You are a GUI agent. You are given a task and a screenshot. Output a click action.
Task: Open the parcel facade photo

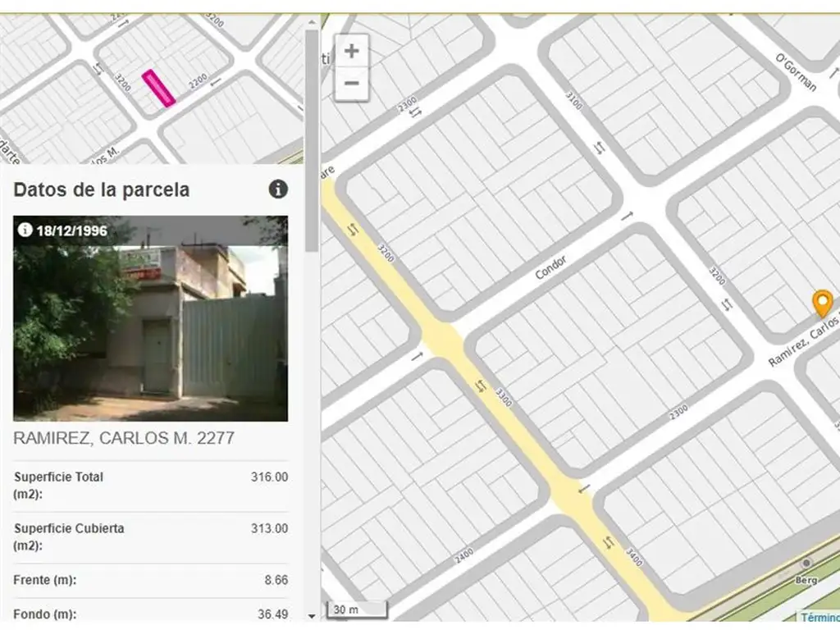tap(151, 318)
